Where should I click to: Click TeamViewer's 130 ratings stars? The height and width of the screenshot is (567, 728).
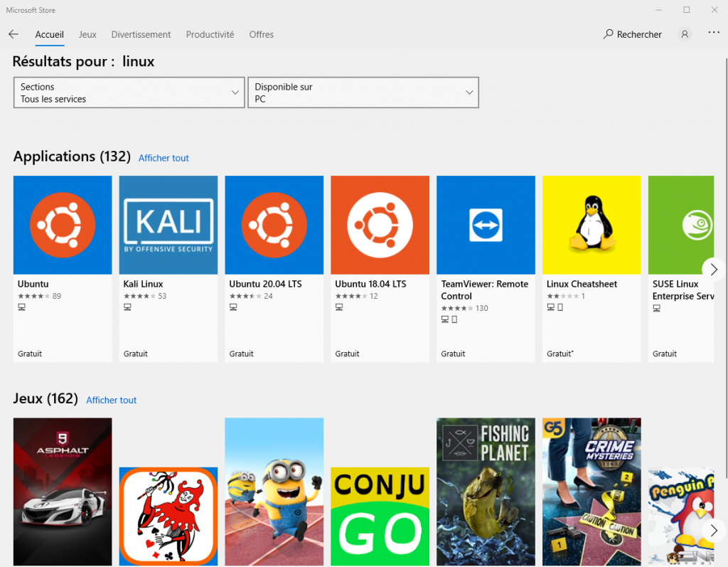464,308
